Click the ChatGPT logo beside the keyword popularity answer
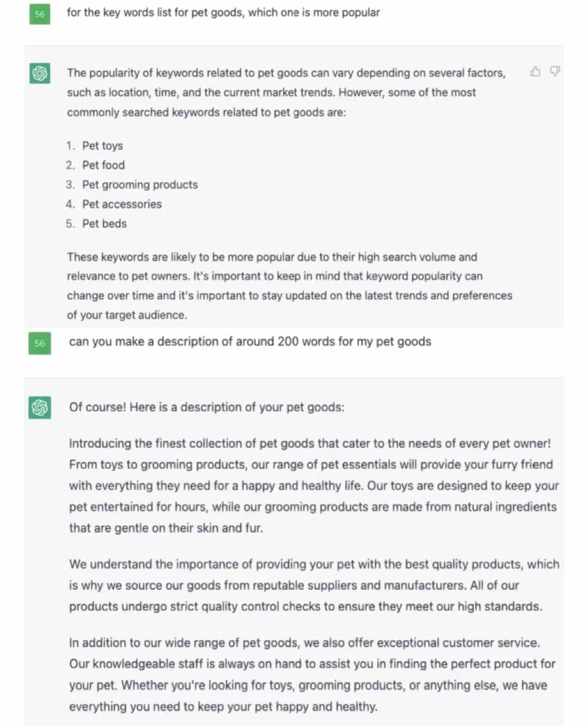Screen dimensions: 588x726 click(40, 73)
